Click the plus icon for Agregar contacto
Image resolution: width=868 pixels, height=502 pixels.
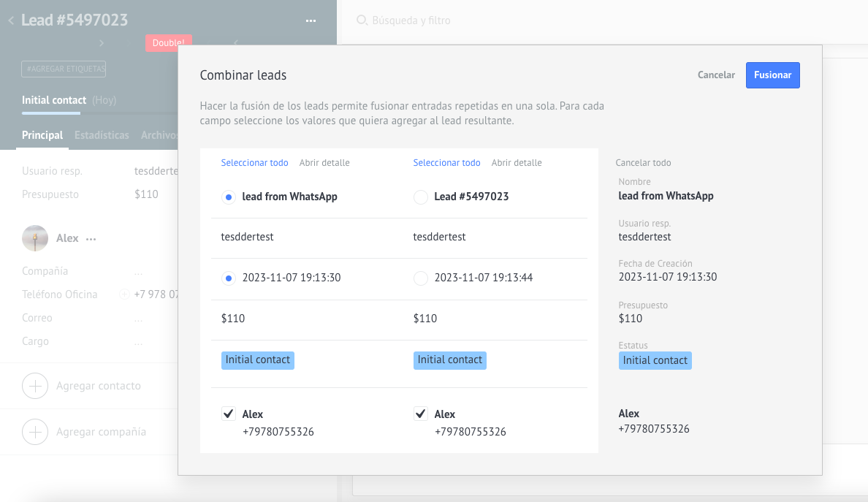(x=35, y=386)
